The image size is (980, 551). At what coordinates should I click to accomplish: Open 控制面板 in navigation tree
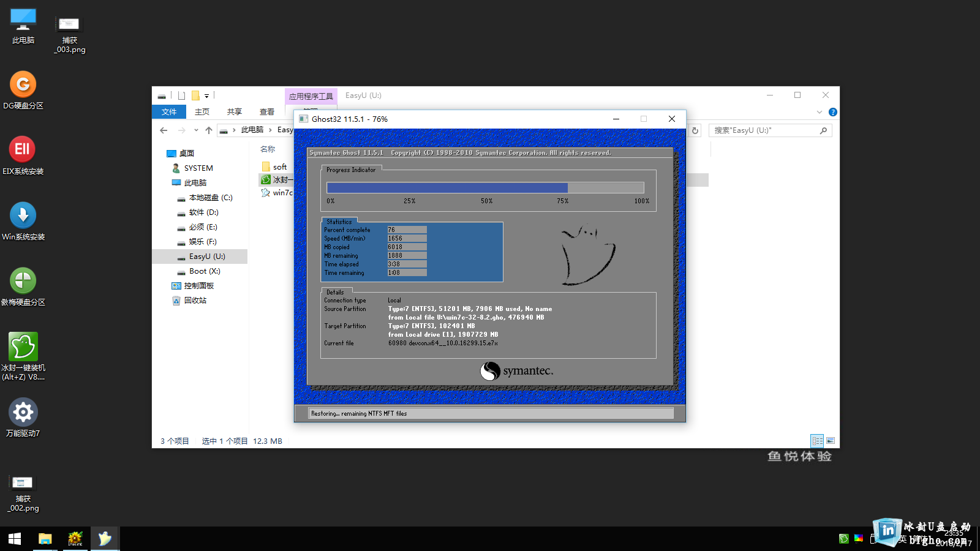pos(192,286)
